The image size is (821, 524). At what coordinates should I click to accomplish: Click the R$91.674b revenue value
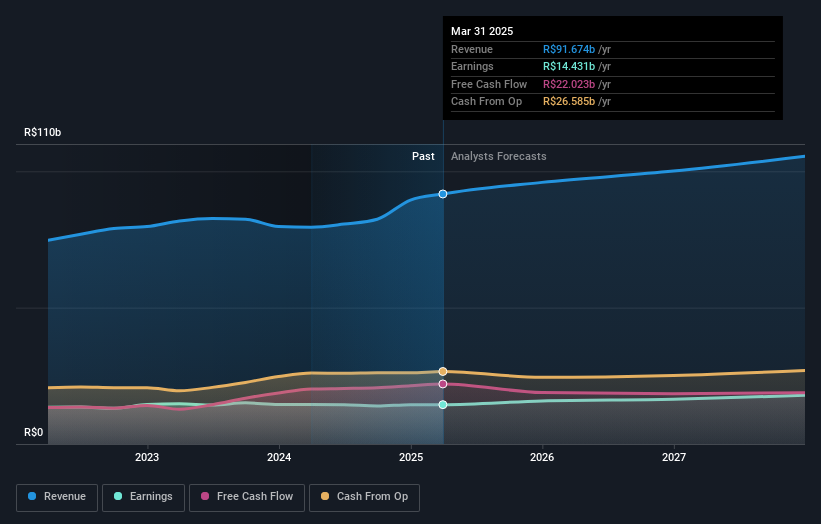pyautogui.click(x=569, y=49)
